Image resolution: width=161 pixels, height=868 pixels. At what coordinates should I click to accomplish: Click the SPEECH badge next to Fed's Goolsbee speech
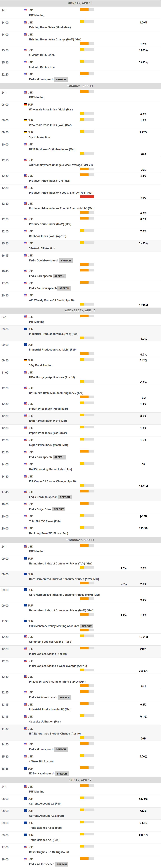66,261
